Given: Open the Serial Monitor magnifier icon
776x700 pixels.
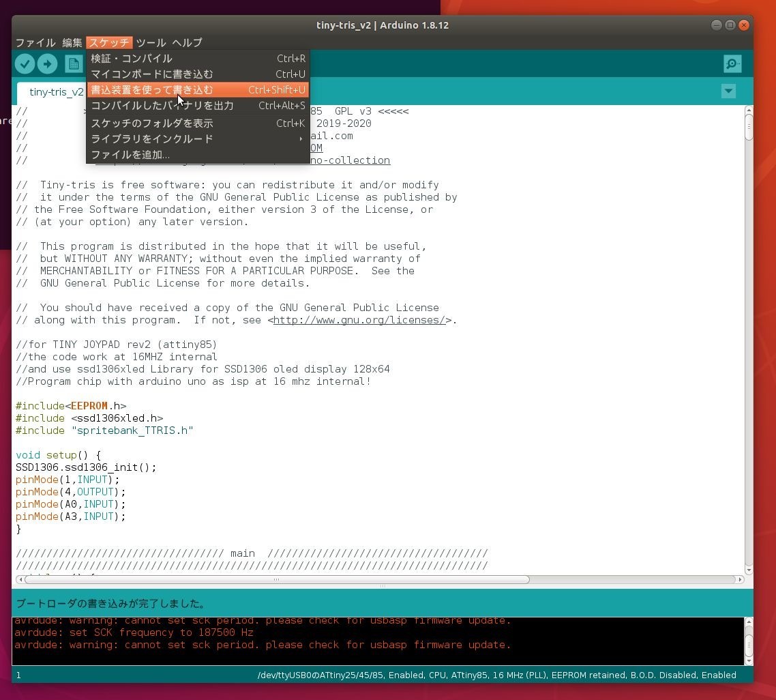Looking at the screenshot, I should [x=732, y=64].
